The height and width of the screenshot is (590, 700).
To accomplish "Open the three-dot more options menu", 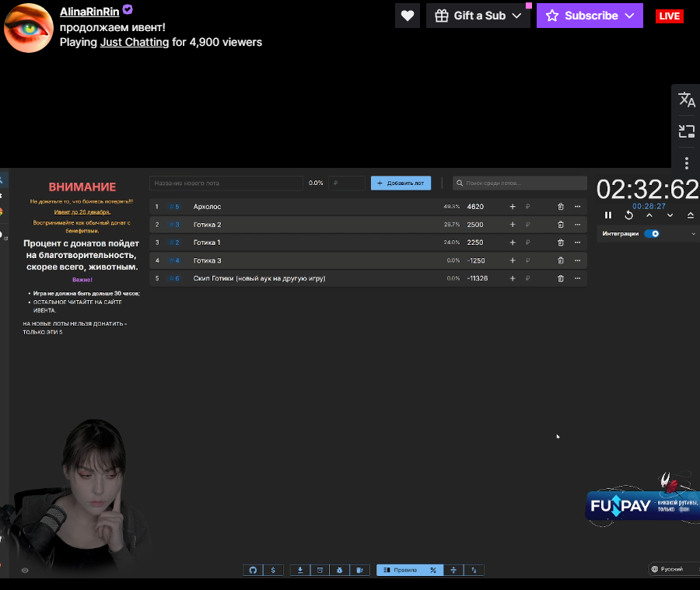I will pos(687,163).
